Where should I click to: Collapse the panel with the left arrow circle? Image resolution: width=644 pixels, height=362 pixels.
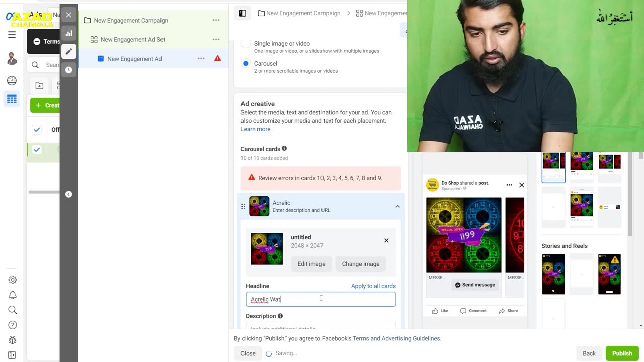(x=69, y=194)
